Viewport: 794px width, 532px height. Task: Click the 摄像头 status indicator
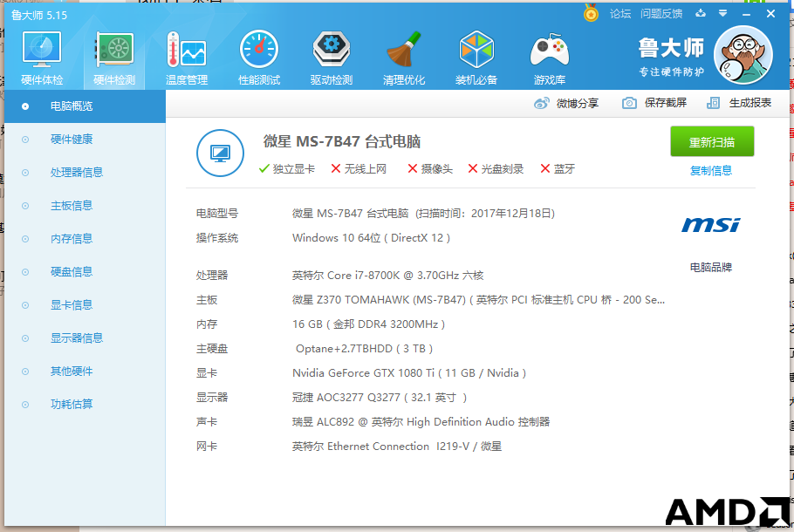point(430,169)
